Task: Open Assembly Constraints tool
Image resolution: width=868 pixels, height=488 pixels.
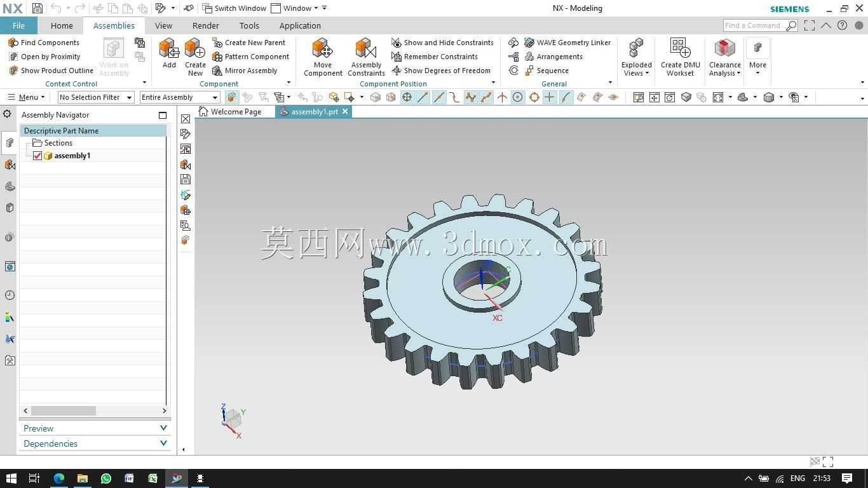Action: click(366, 57)
